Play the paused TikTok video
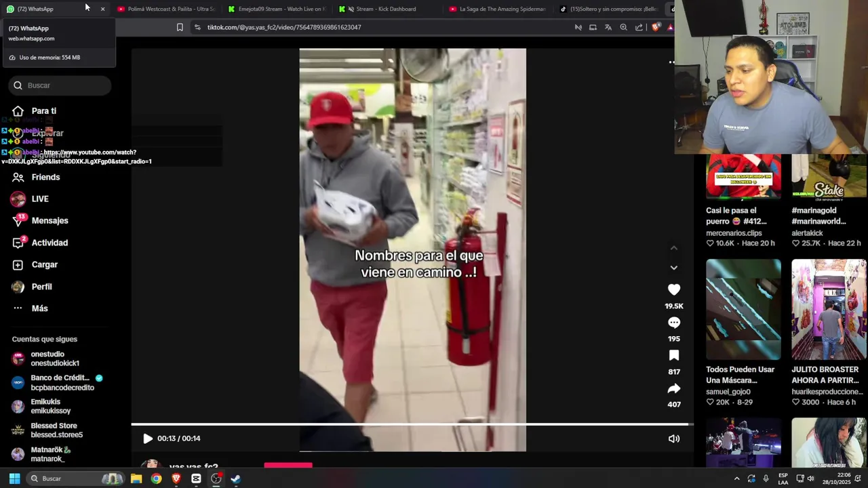The height and width of the screenshot is (488, 868). 147,439
